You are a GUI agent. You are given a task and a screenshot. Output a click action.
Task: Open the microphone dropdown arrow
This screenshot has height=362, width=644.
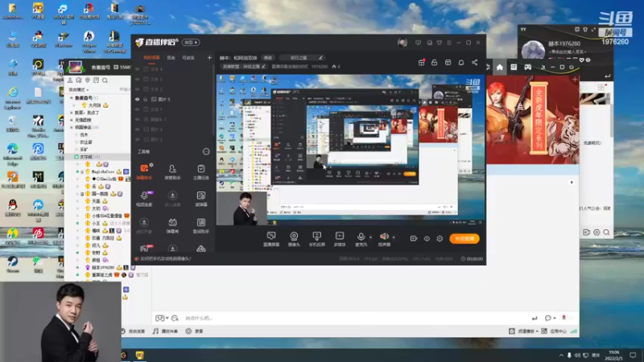370,237
